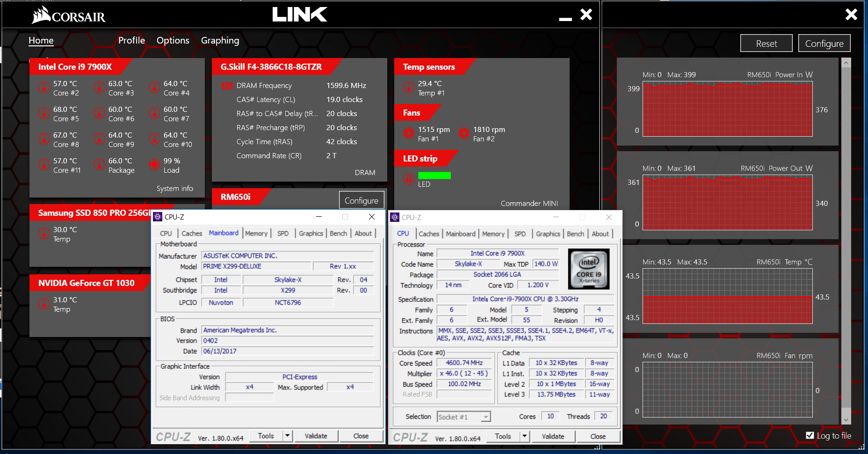Viewport: 868px width, 454px height.
Task: Click the green LED color swatch
Action: tap(434, 176)
